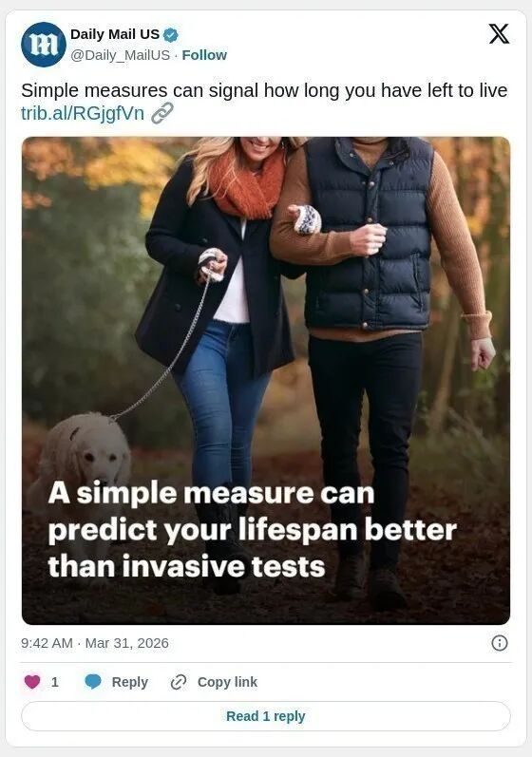Click the blue reply speech bubble icon
Screen dimensions: 532x757
(93, 682)
